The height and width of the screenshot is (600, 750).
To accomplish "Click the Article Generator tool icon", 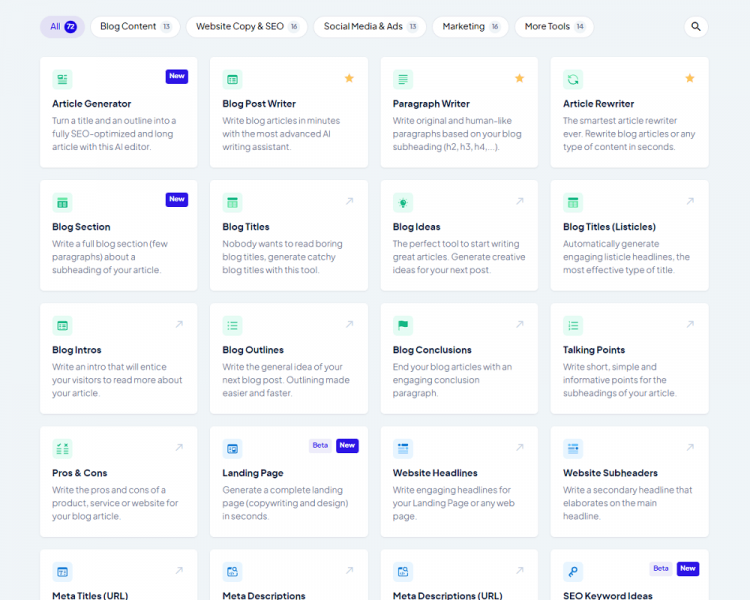I will [62, 79].
